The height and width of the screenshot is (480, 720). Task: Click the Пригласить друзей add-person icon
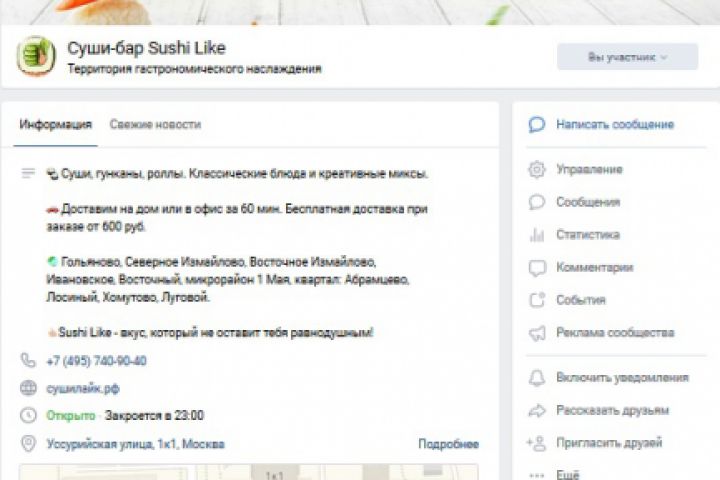[x=537, y=443]
